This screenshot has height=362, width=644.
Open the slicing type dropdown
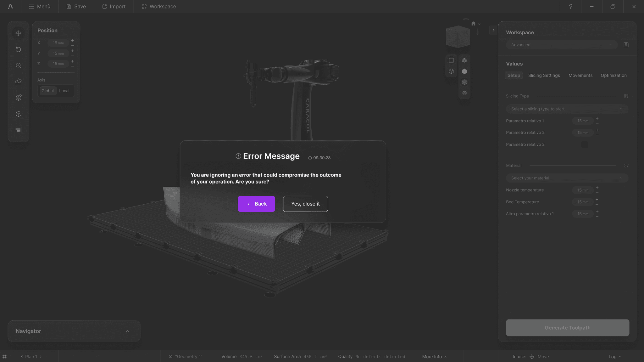tap(567, 109)
